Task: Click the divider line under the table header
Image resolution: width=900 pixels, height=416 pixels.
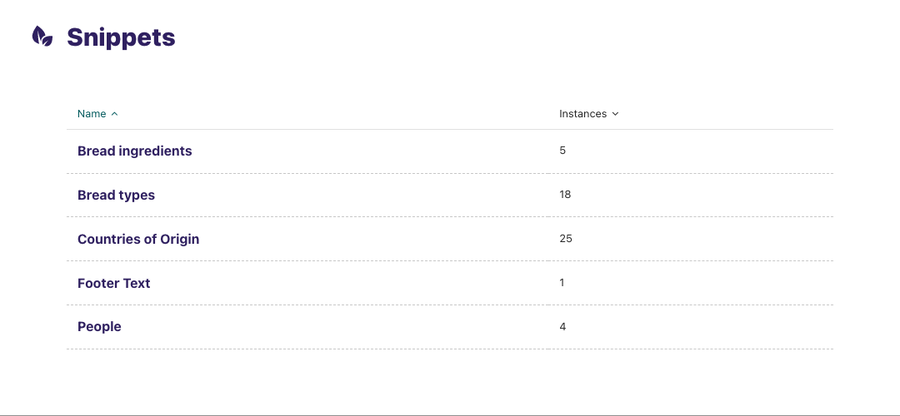Action: pos(450,129)
